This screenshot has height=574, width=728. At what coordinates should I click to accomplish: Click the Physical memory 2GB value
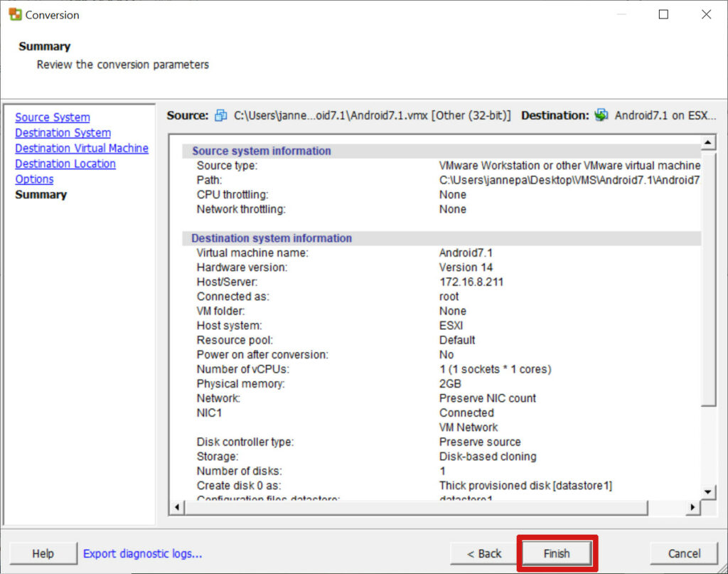450,383
